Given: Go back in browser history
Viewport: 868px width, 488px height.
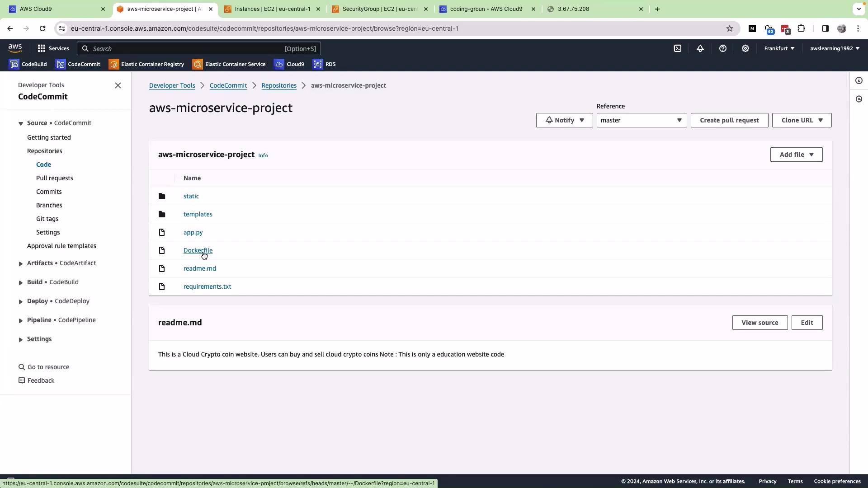Looking at the screenshot, I should pyautogui.click(x=10, y=28).
